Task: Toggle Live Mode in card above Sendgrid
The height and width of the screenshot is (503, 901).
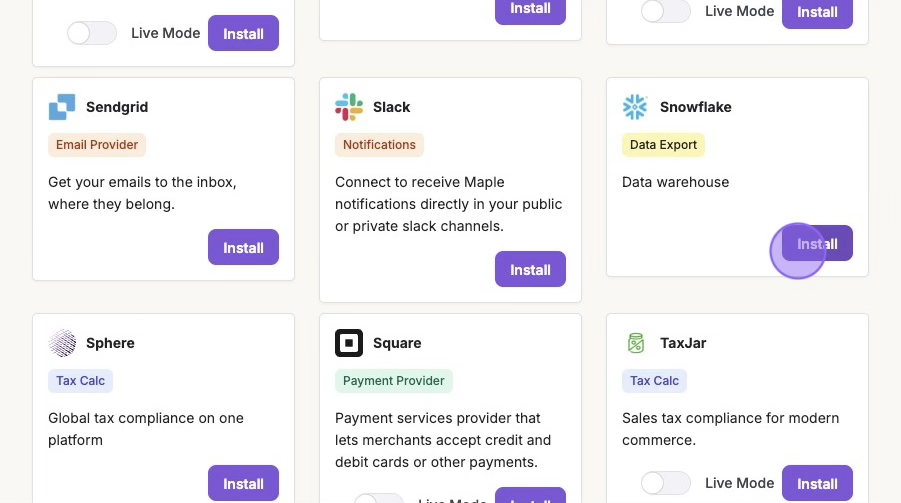Action: pyautogui.click(x=92, y=33)
